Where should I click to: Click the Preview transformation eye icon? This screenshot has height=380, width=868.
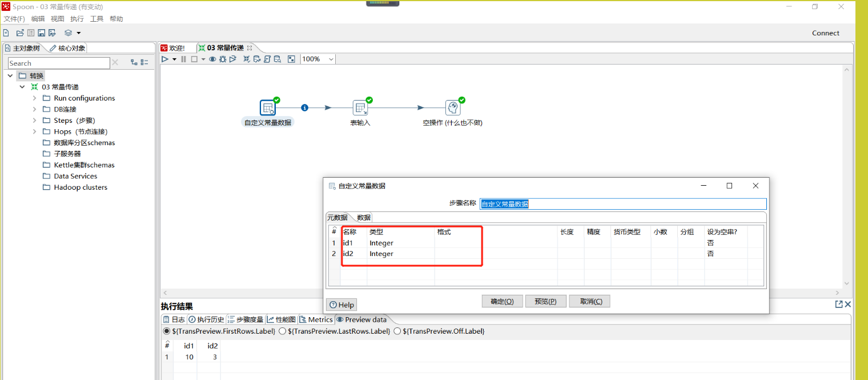tap(212, 59)
